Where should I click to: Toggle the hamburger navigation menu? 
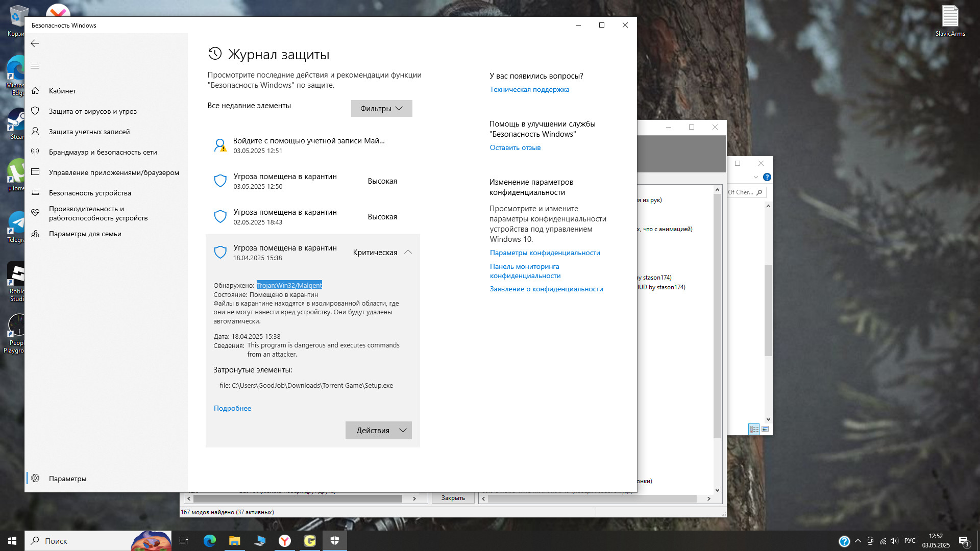tap(35, 66)
